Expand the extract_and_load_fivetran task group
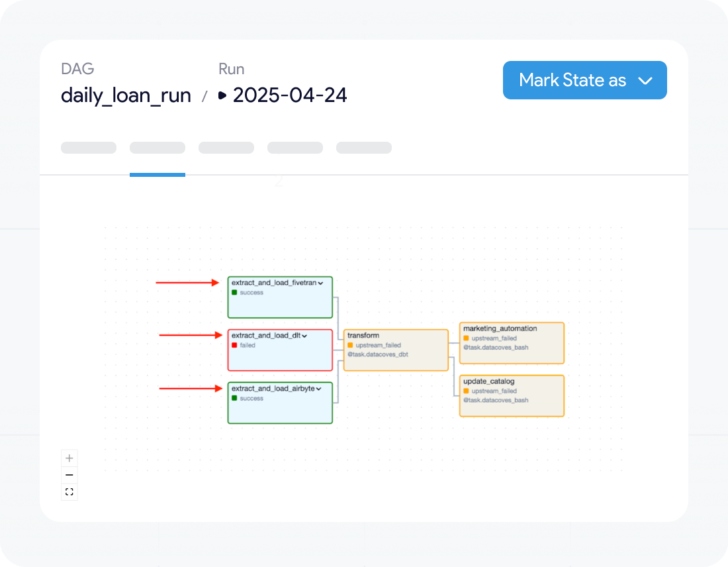728x567 pixels. pos(320,283)
